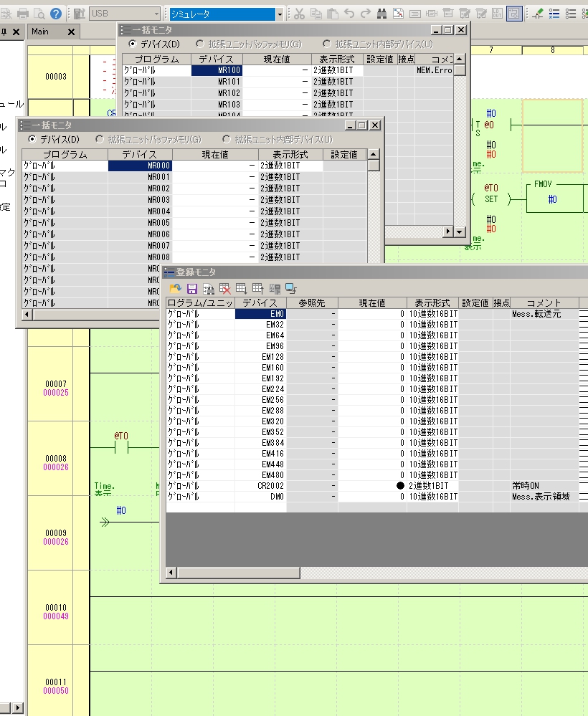588x716 pixels.
Task: Click the table move-down icon in 登録モニタ
Action: coord(241,289)
